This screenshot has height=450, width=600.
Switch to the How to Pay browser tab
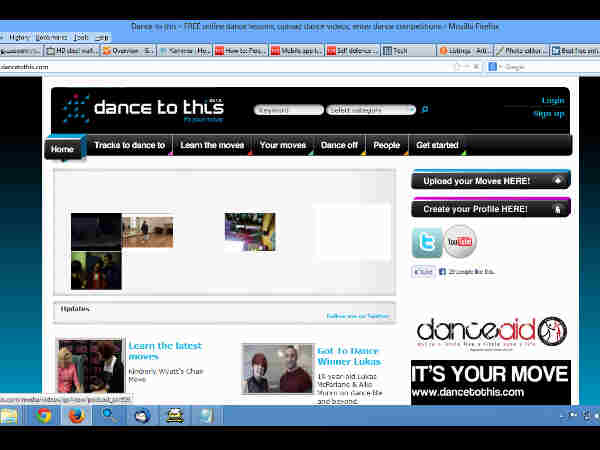click(x=240, y=51)
